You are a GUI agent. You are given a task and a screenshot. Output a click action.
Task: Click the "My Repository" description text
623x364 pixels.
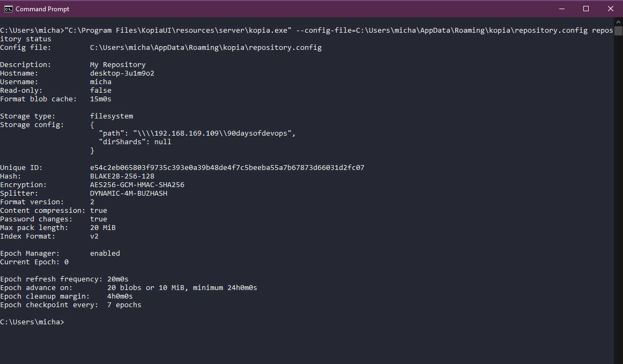click(x=117, y=65)
